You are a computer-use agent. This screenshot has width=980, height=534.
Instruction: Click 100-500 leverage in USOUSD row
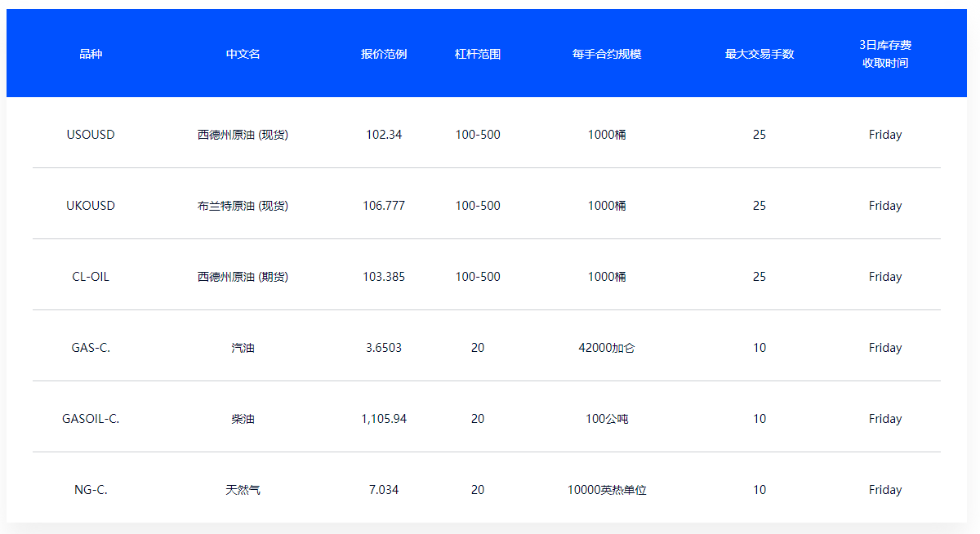[478, 135]
